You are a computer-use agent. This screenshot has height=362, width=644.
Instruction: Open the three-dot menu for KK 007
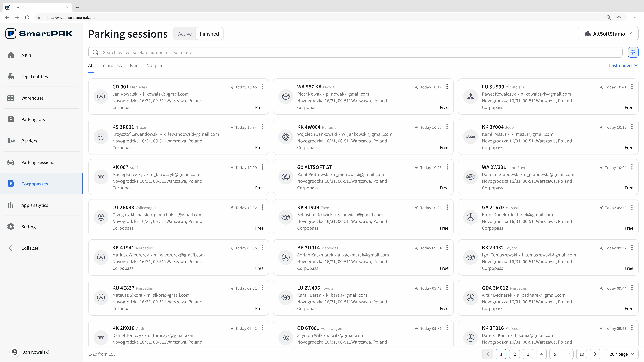tap(262, 167)
